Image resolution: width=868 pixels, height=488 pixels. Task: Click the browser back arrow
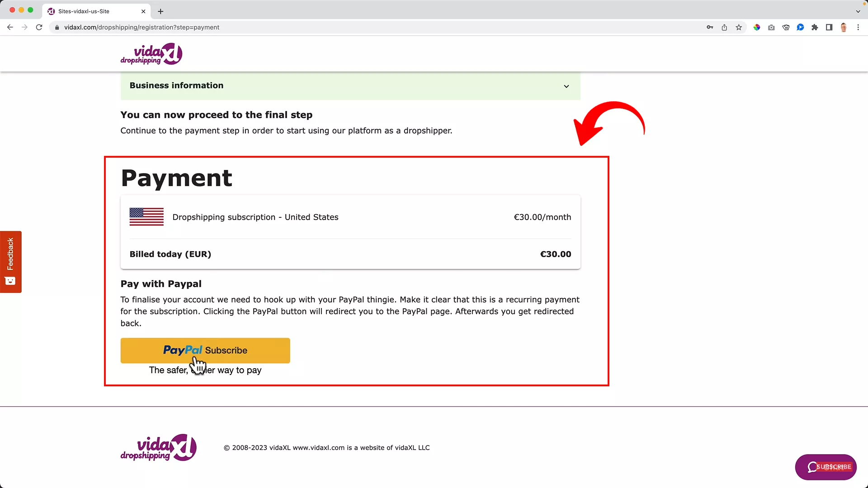pos(10,27)
